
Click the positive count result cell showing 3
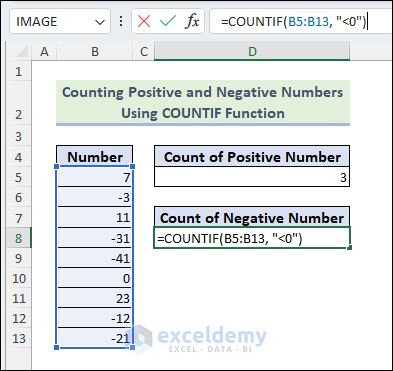(x=252, y=177)
